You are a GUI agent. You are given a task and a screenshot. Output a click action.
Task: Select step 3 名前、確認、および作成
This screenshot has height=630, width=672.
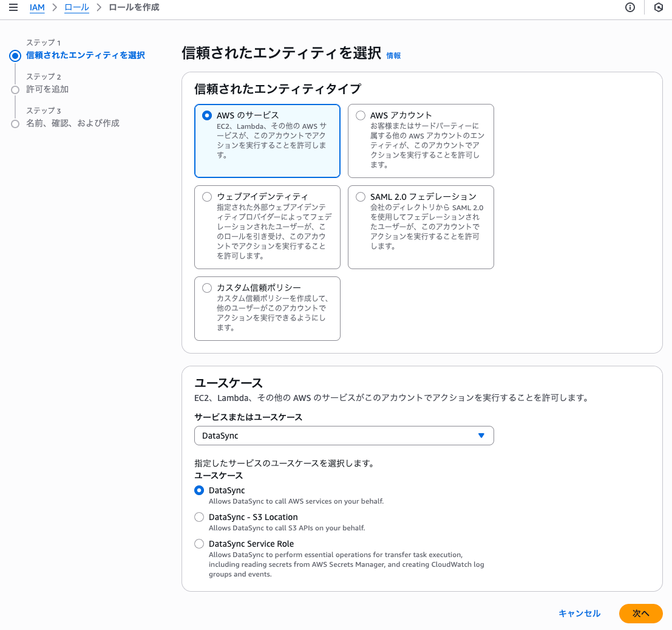(x=72, y=123)
